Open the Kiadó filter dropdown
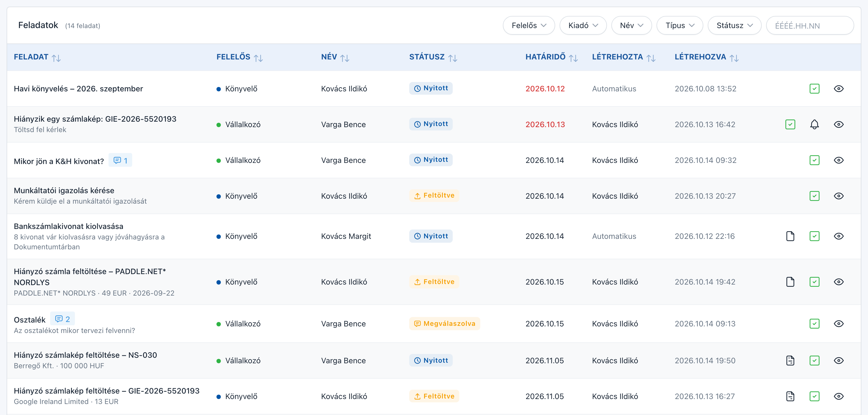868x415 pixels. 583,26
